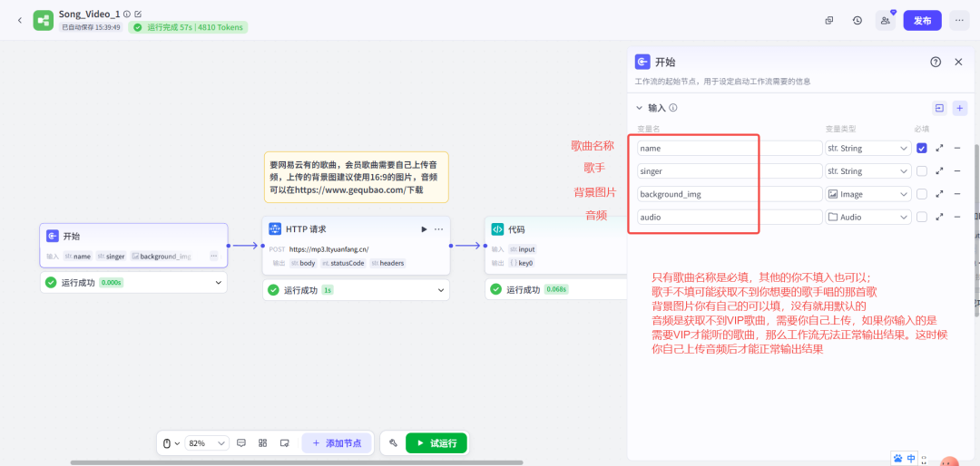Click the name variable input field

point(730,148)
